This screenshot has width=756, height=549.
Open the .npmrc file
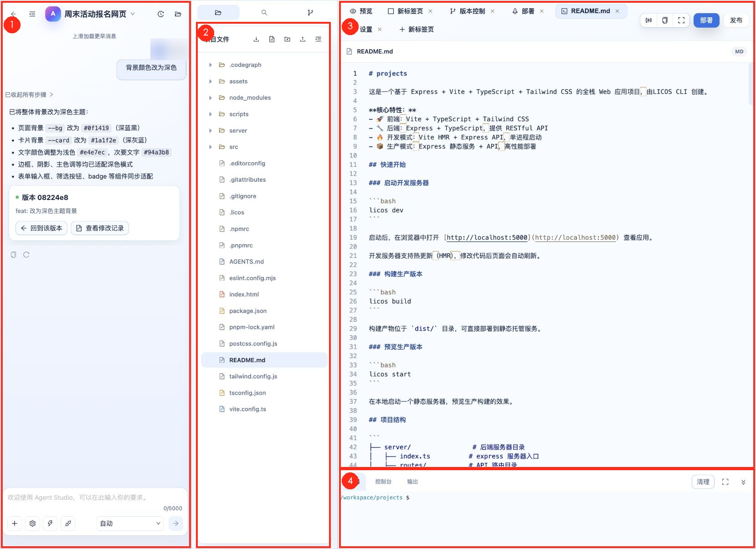tap(264, 229)
